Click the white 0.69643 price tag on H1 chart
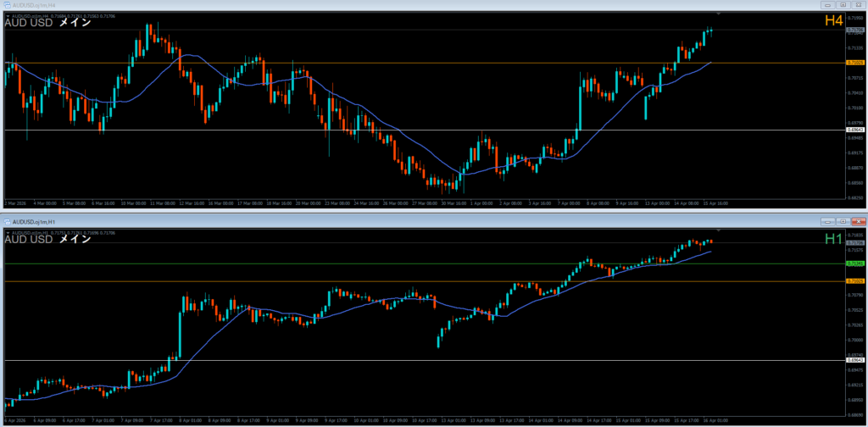Viewport: 868px width, 427px height. pos(855,361)
